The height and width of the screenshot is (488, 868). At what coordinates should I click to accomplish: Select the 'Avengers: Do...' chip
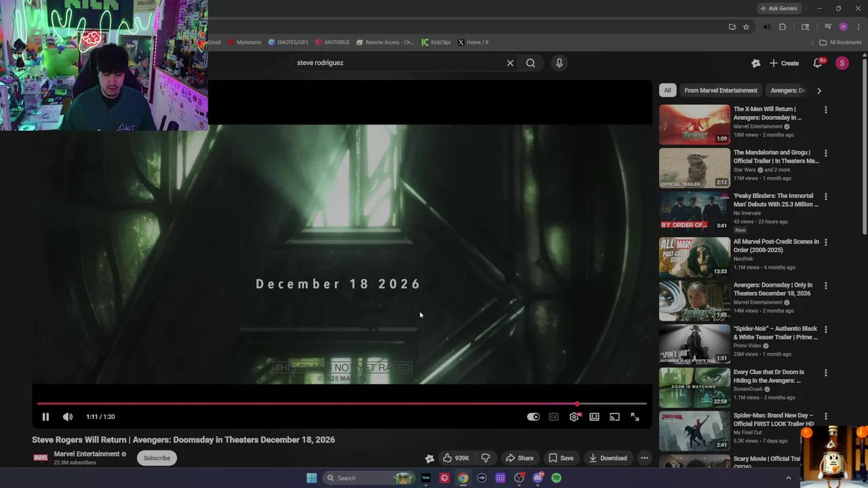pyautogui.click(x=787, y=90)
